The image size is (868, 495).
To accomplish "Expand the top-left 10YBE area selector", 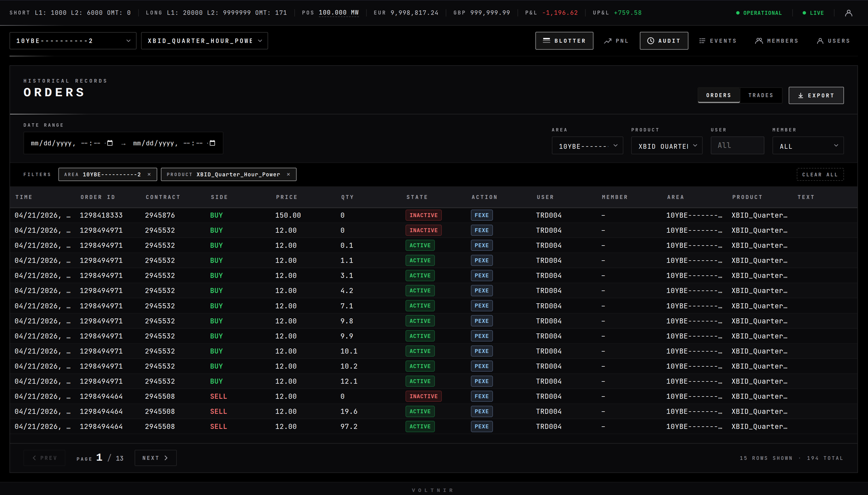I will tap(73, 40).
